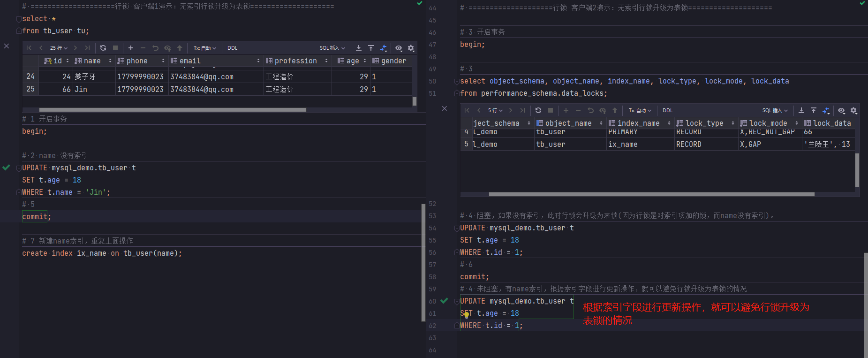Open left grid Tx 自动 transaction dropdown

pos(205,48)
